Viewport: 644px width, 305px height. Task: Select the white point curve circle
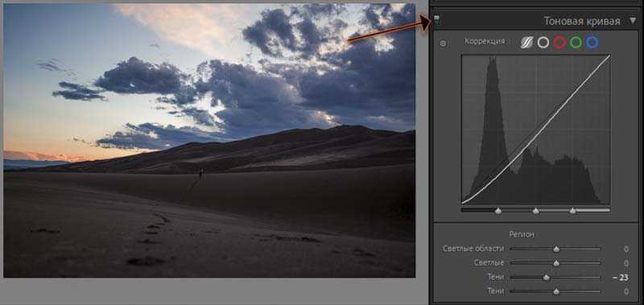pos(543,43)
